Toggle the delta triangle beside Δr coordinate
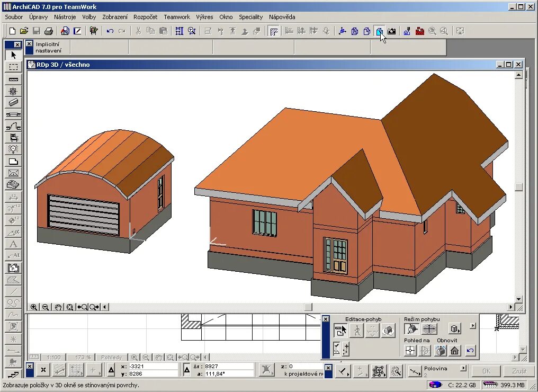 click(186, 370)
